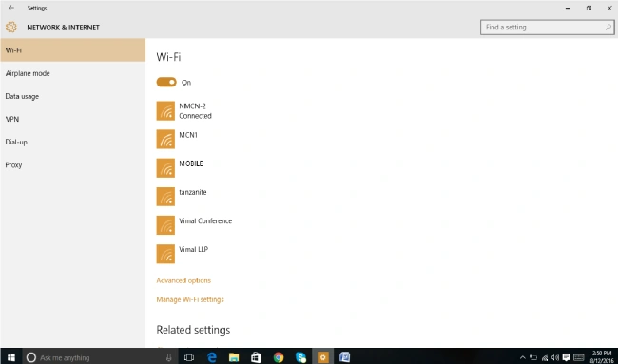Image resolution: width=618 pixels, height=364 pixels.
Task: Click the Settings gear home icon
Action: (11, 28)
